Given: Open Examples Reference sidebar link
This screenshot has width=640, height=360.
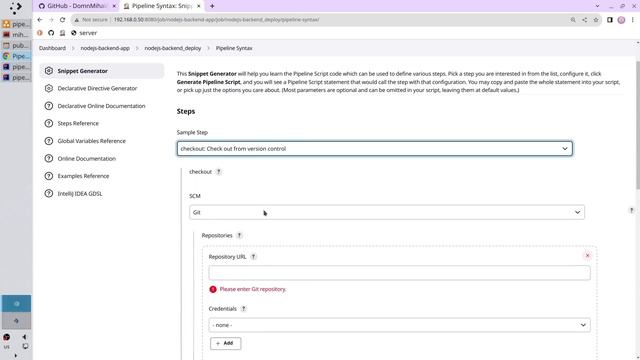Looking at the screenshot, I should coord(83,176).
